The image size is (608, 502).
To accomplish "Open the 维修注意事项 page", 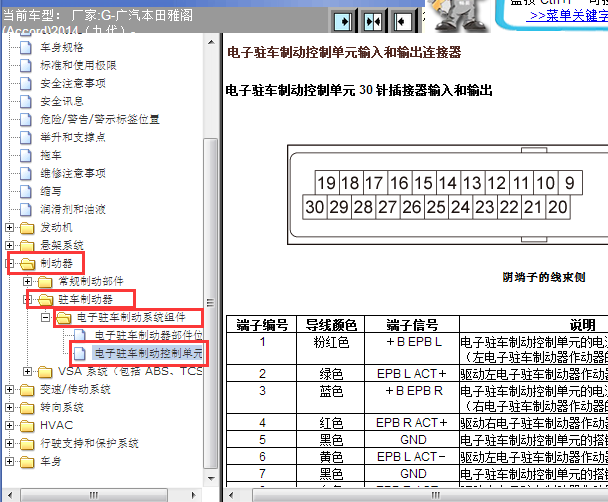I will (73, 173).
